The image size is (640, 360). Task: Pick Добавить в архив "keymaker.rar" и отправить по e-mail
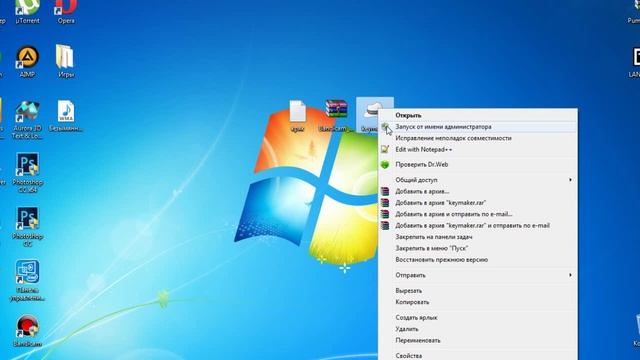(478, 225)
